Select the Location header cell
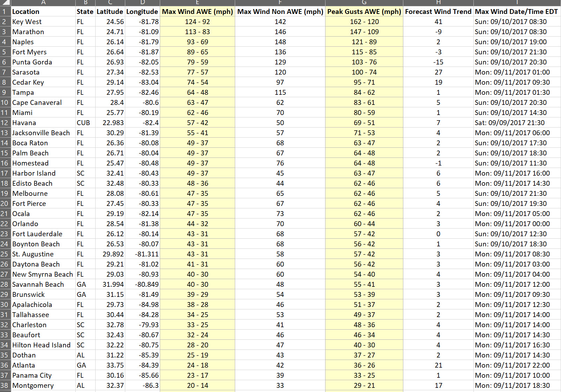Viewport: 561px width, 392px height. click(x=43, y=11)
